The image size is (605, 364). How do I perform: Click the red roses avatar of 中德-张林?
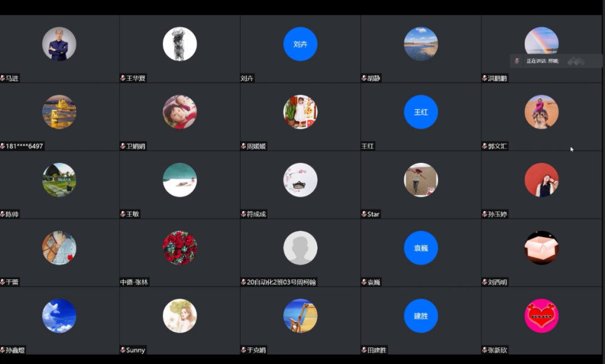click(180, 248)
